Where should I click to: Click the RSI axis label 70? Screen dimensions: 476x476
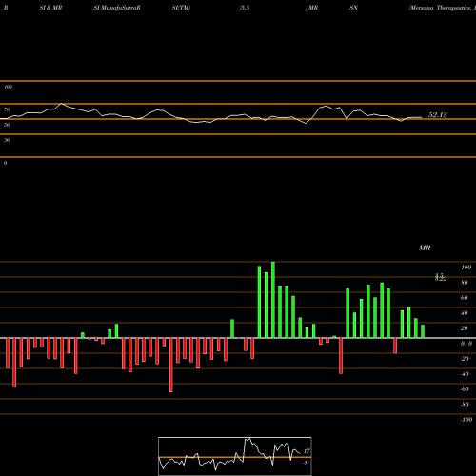pos(7,109)
